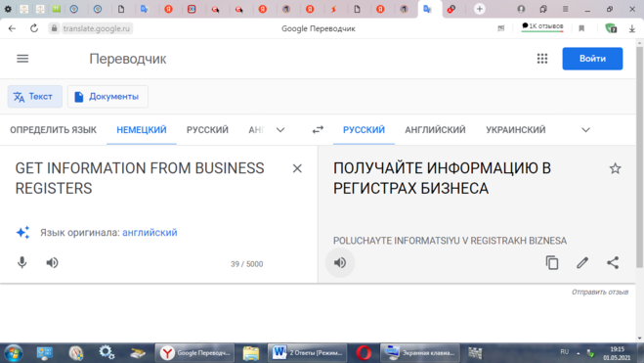Viewport: 644px width, 363px height.
Task: Open the browser profile avatar
Action: (521, 9)
